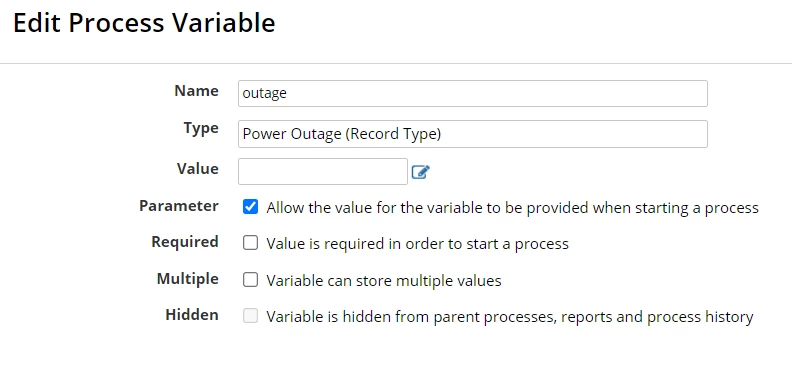Enable the Required checkbox
792x373 pixels.
click(x=251, y=243)
